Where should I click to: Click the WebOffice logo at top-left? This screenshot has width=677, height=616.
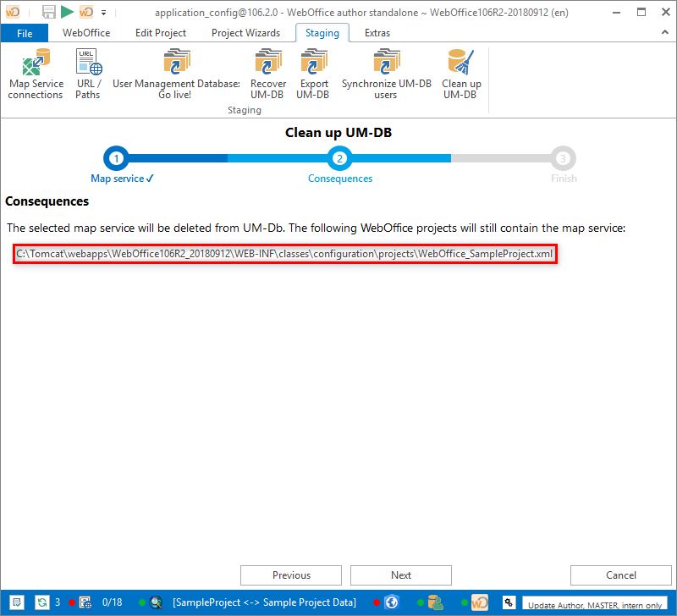click(13, 12)
